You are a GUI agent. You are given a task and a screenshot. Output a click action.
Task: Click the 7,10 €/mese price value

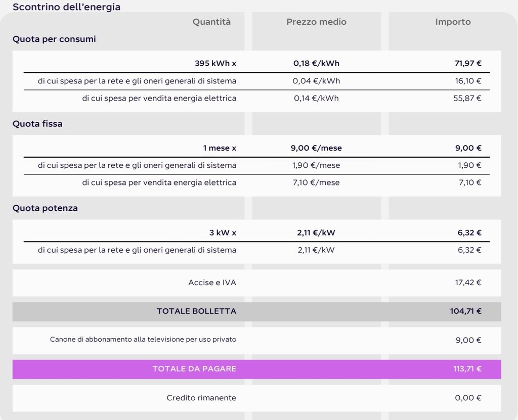tap(316, 182)
